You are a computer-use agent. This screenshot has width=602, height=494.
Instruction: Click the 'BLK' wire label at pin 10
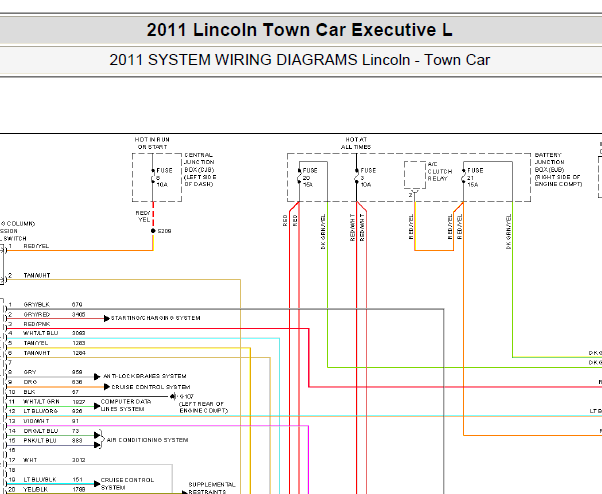click(29, 392)
